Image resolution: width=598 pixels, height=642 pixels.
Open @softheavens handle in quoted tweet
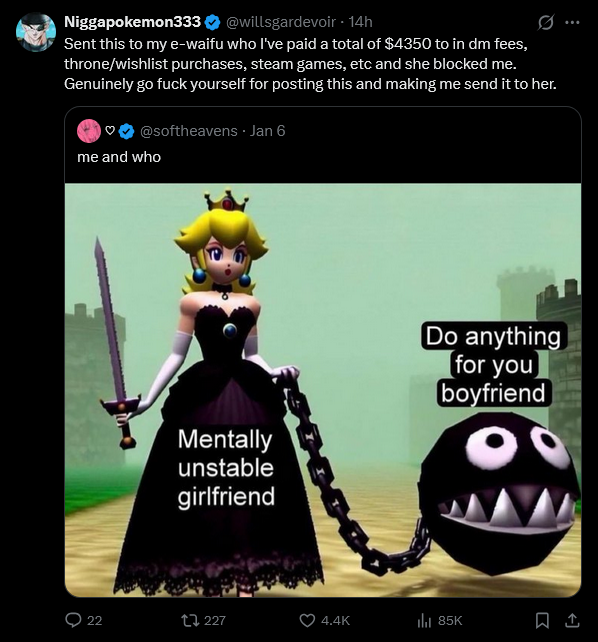(x=189, y=131)
